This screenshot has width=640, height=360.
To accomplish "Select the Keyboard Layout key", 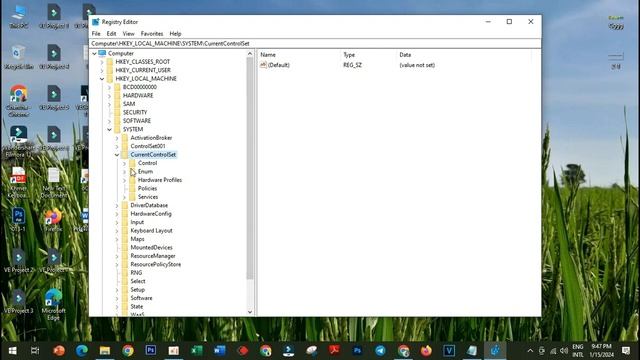I will 151,231.
